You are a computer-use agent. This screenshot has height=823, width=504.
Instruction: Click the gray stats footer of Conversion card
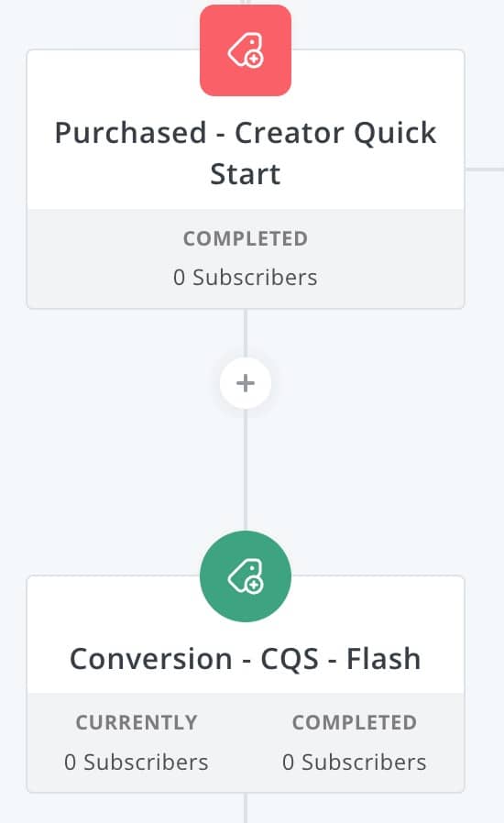(246, 742)
